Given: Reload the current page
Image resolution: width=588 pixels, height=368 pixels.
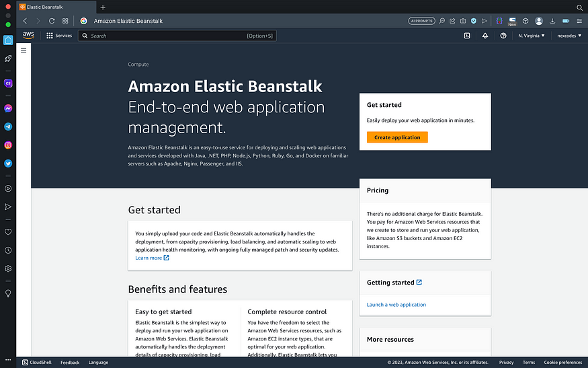Looking at the screenshot, I should point(52,21).
